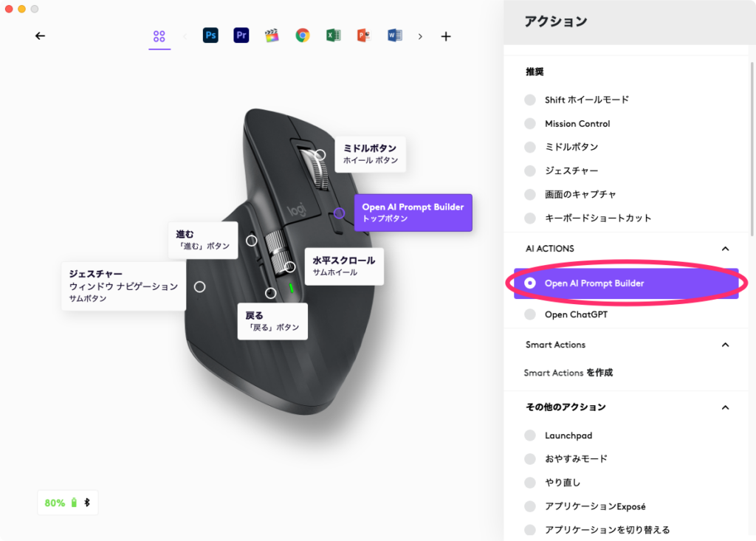Viewport: 756px width, 541px height.
Task: Collapse the AI ACTIONS section
Action: pos(725,249)
